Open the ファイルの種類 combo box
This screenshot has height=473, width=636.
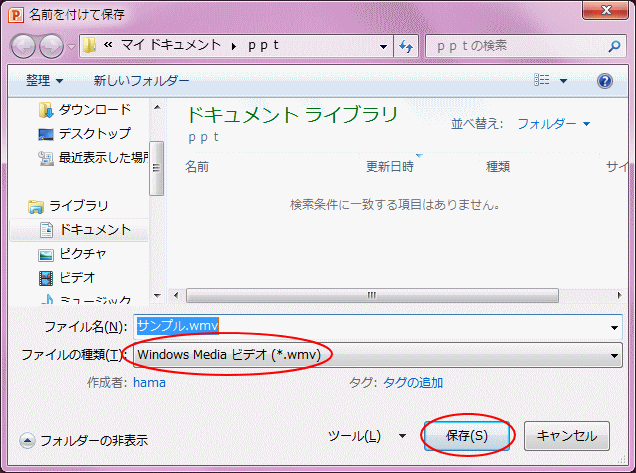[378, 355]
